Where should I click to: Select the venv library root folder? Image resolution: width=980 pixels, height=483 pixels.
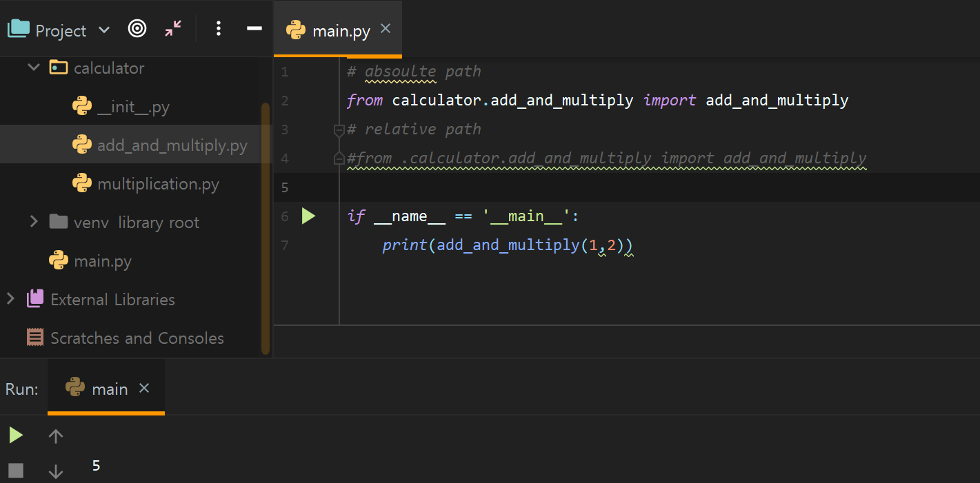pos(136,223)
